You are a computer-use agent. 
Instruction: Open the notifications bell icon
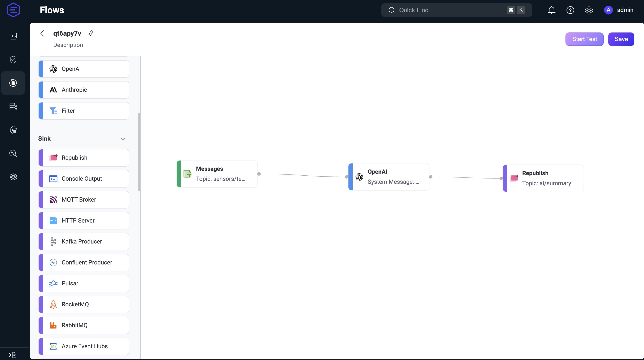[551, 10]
